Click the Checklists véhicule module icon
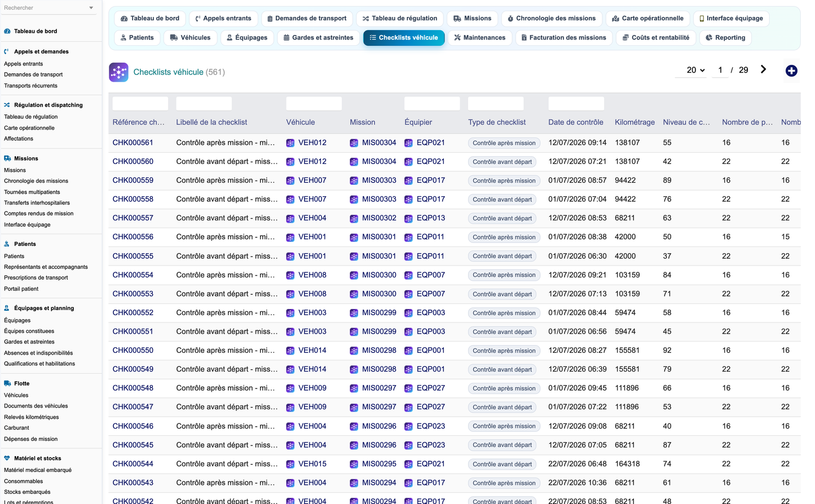Screen dimensions: 815x504 coord(118,72)
